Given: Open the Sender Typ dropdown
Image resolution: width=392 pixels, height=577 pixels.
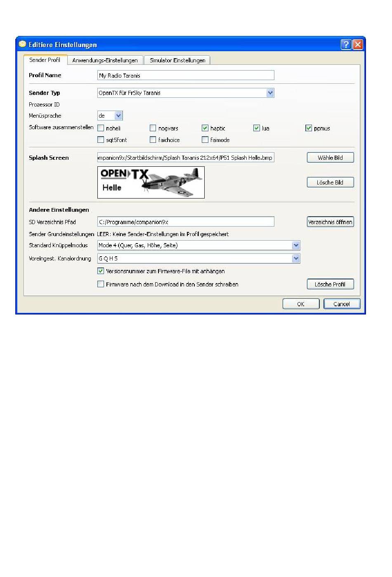Looking at the screenshot, I should point(186,93).
